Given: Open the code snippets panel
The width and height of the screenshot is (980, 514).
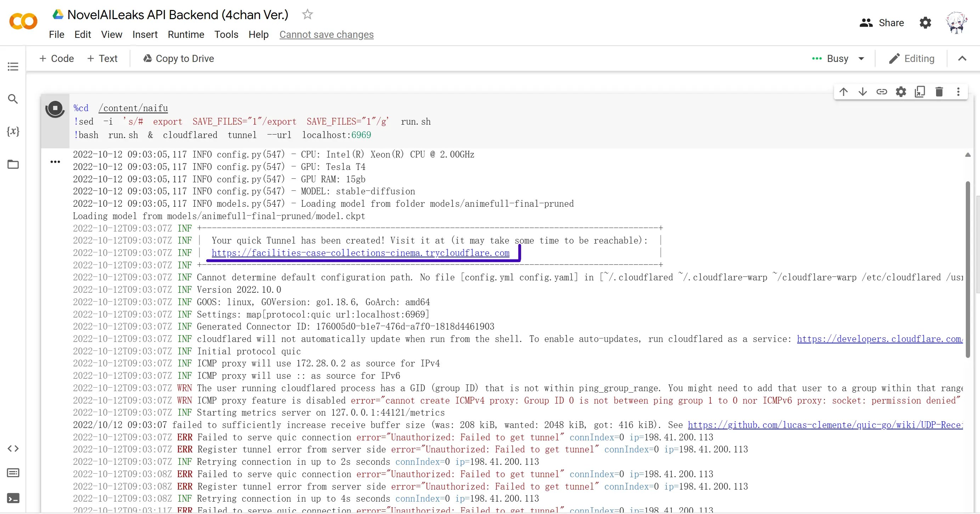Looking at the screenshot, I should tap(13, 449).
